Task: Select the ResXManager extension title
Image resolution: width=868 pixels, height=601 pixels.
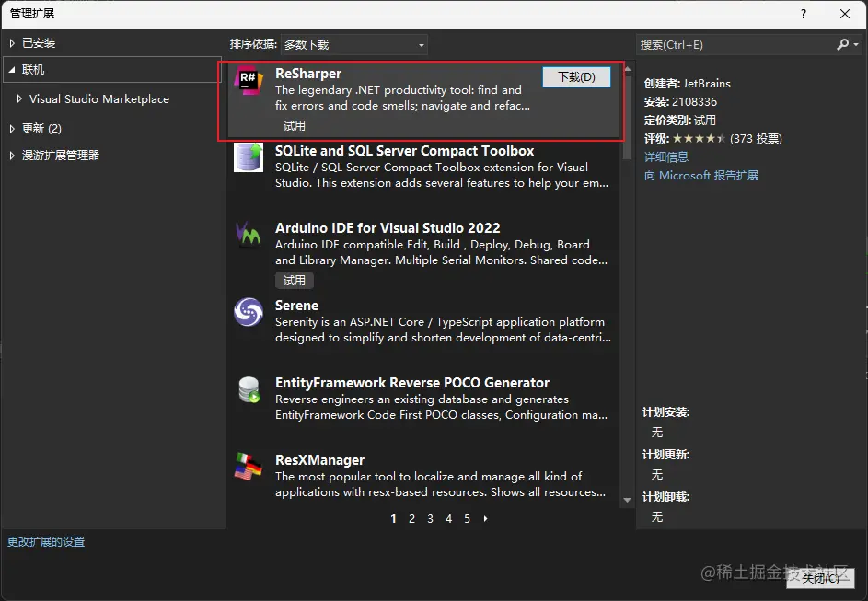Action: 320,460
